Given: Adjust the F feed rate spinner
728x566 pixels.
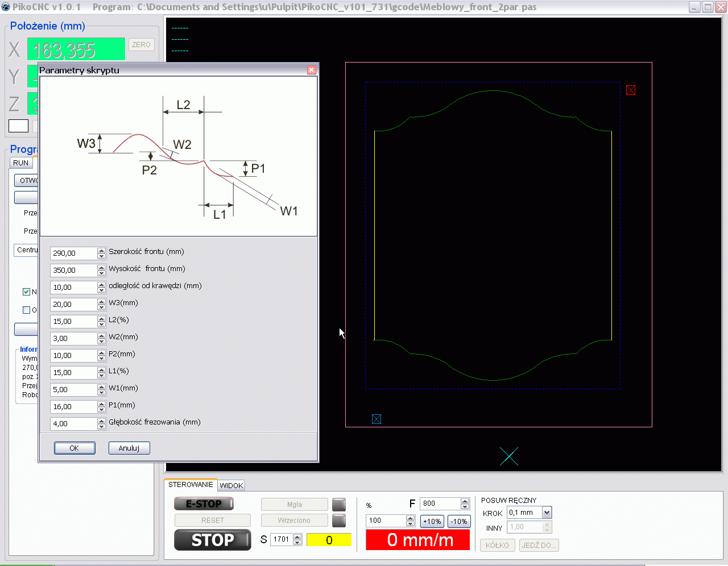Looking at the screenshot, I should click(x=465, y=503).
